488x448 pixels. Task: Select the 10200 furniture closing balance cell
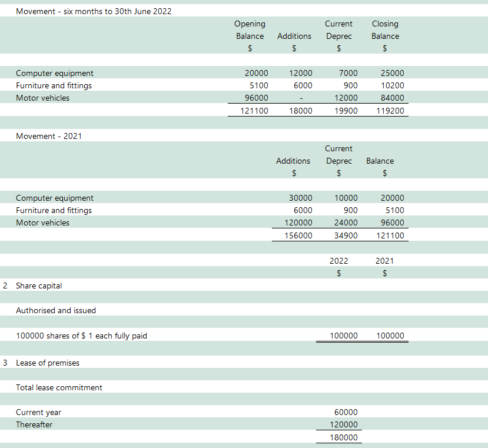coord(392,85)
